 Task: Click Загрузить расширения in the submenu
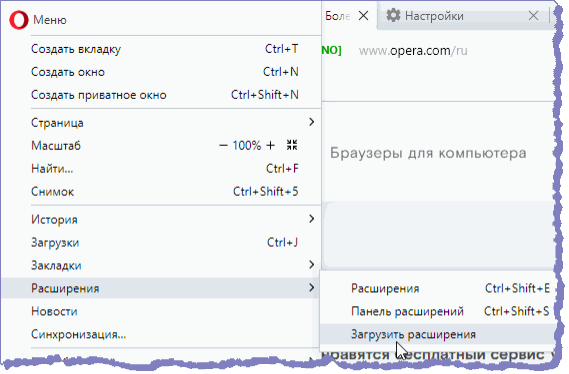pyautogui.click(x=437, y=334)
